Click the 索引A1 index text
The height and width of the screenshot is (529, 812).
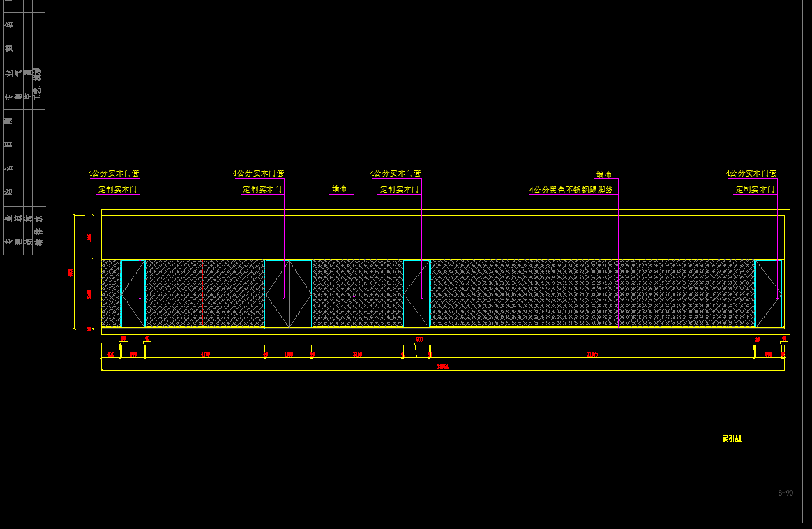point(731,439)
